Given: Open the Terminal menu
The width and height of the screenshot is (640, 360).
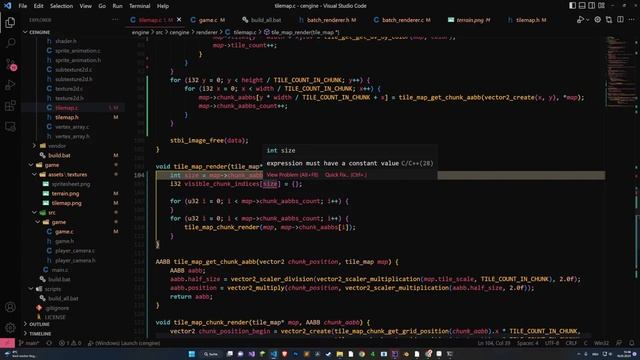Looking at the screenshot, I should tap(140, 6).
